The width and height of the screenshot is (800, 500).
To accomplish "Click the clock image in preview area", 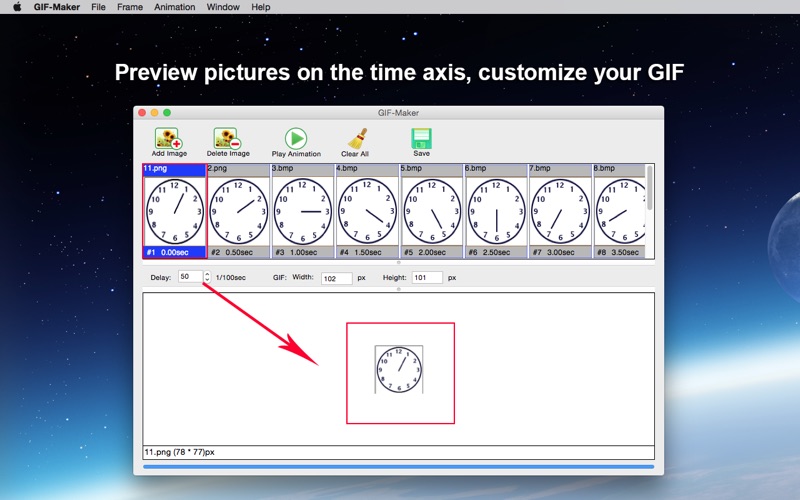I will (x=399, y=369).
